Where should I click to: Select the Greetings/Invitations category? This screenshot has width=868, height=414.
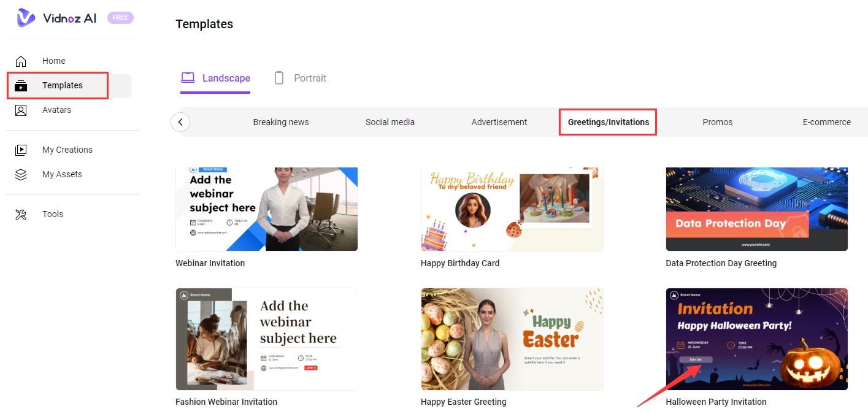tap(608, 122)
